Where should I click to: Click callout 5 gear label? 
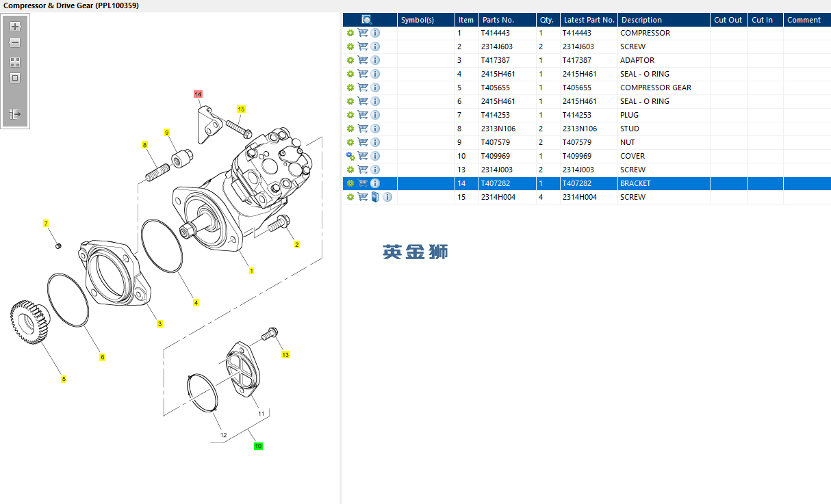tap(64, 379)
